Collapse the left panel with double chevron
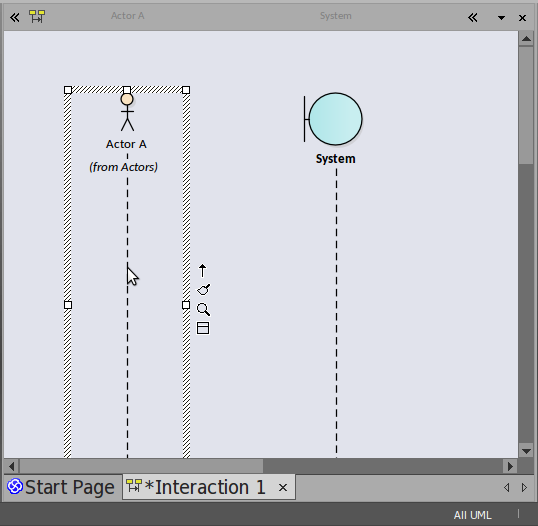Screen dimensions: 538x526 [15, 17]
